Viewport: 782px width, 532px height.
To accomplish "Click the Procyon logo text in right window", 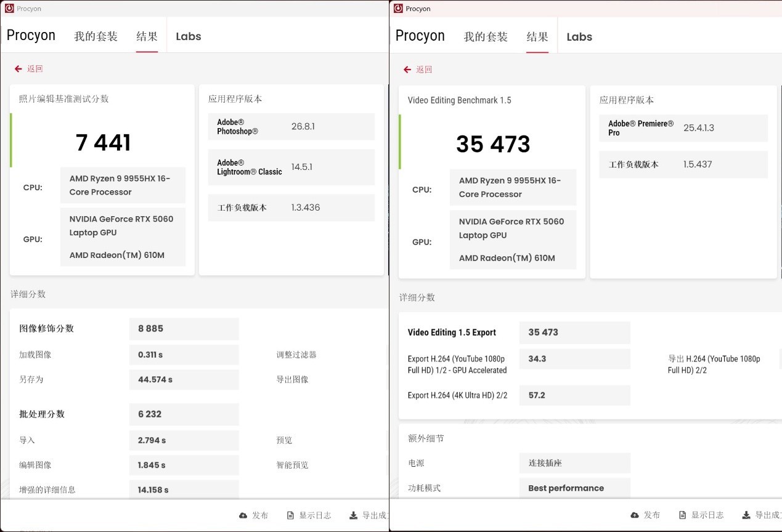I will [x=420, y=36].
